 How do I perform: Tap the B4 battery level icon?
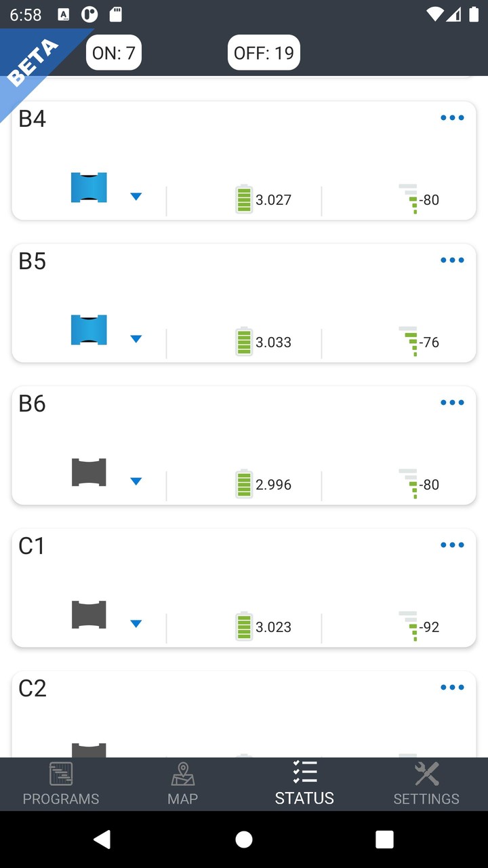point(243,199)
